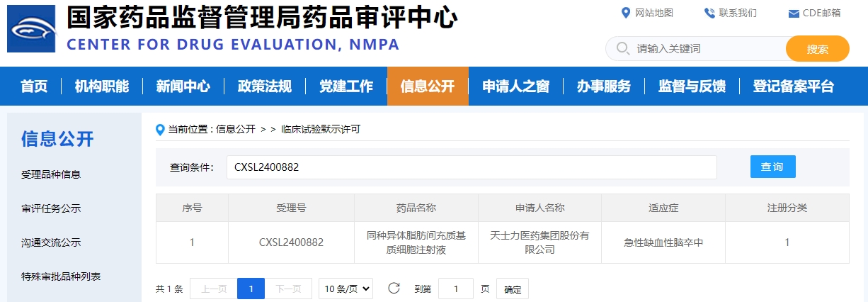Image resolution: width=868 pixels, height=302 pixels.
Task: Open the 10条/页 page size dropdown
Action: tap(346, 289)
